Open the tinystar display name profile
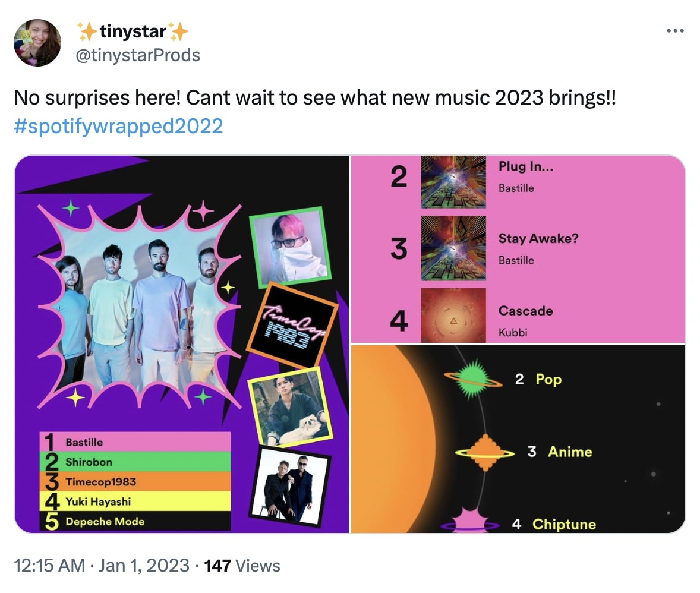The image size is (700, 593). [133, 31]
